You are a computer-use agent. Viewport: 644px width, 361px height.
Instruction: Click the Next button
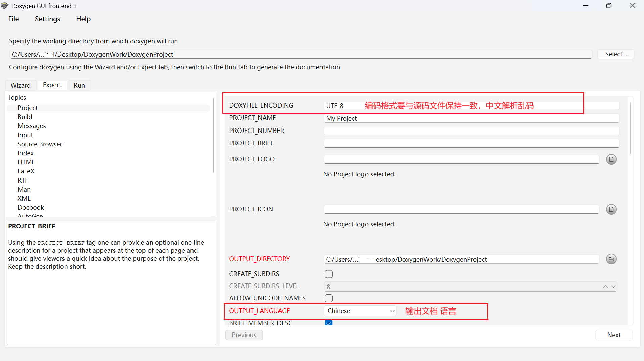[x=614, y=335]
